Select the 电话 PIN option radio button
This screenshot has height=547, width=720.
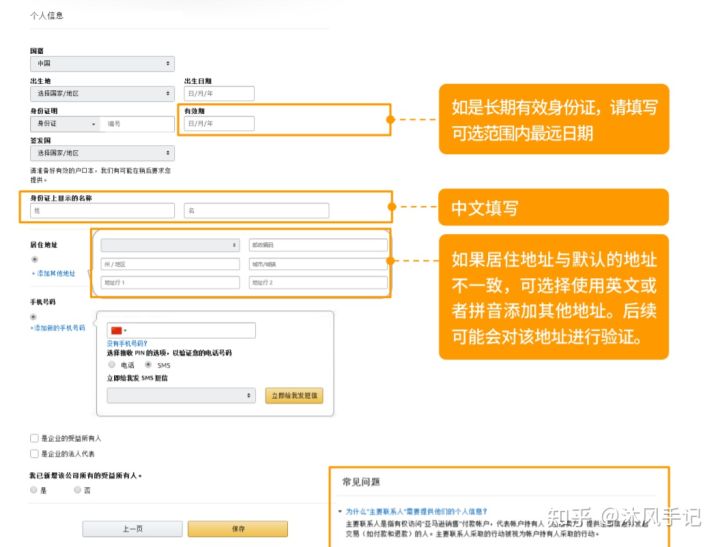click(112, 365)
